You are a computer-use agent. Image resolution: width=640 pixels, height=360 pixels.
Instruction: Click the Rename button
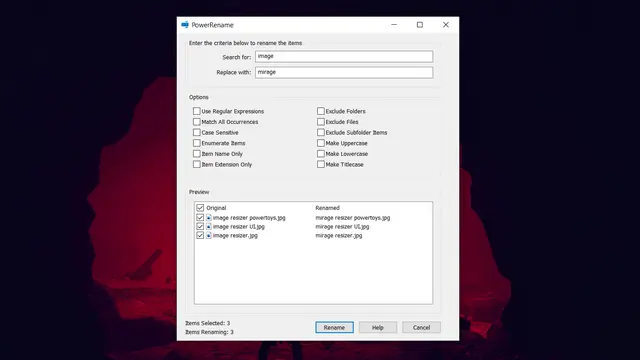coord(334,327)
